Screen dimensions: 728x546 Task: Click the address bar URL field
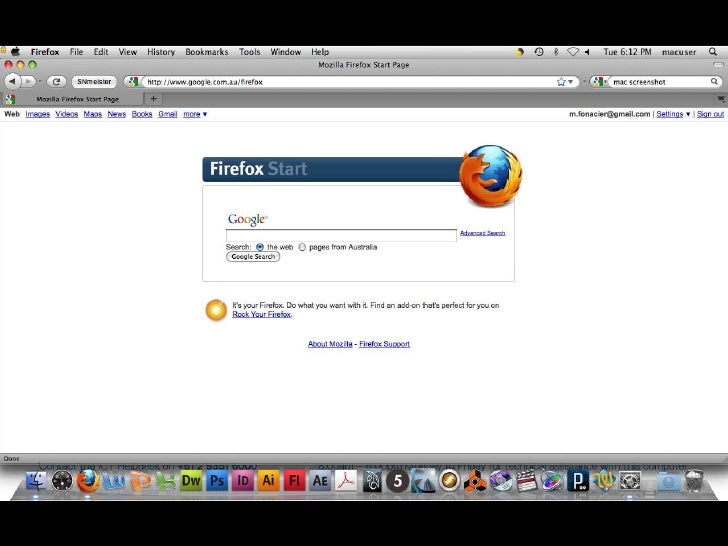[x=348, y=82]
